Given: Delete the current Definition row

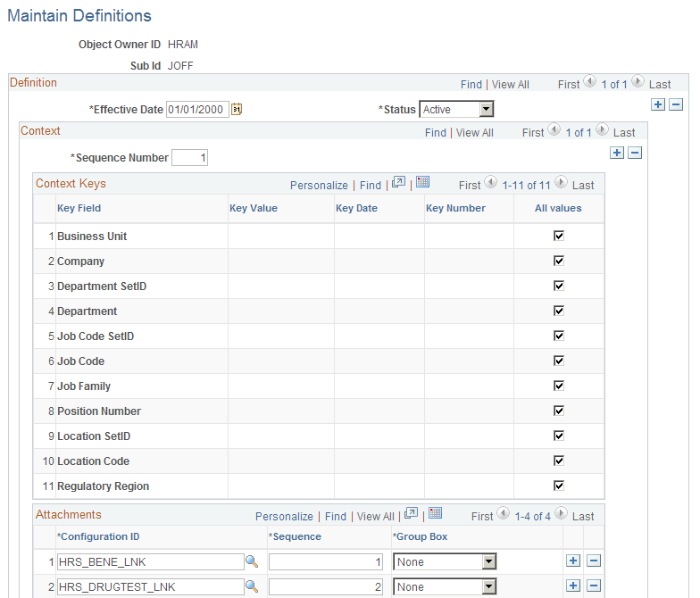Looking at the screenshot, I should point(676,105).
